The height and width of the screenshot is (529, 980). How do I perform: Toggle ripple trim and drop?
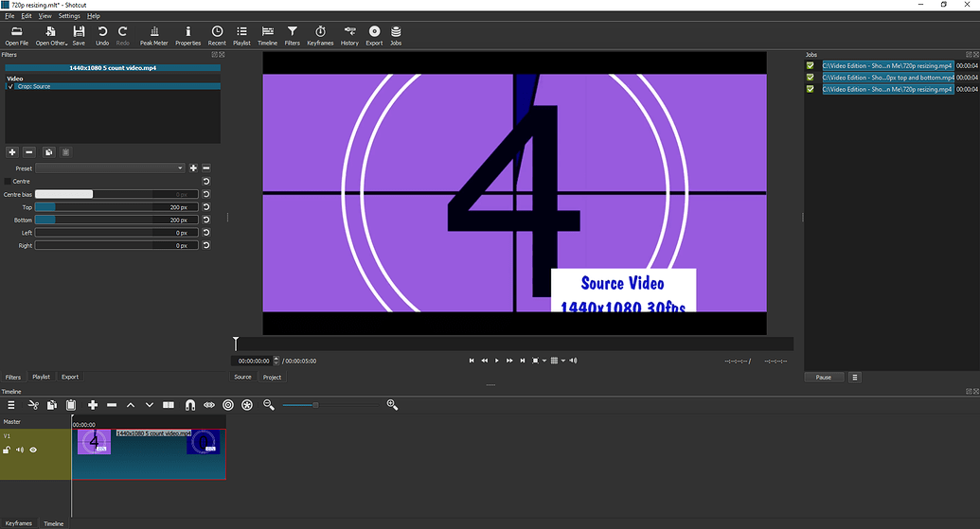(228, 405)
